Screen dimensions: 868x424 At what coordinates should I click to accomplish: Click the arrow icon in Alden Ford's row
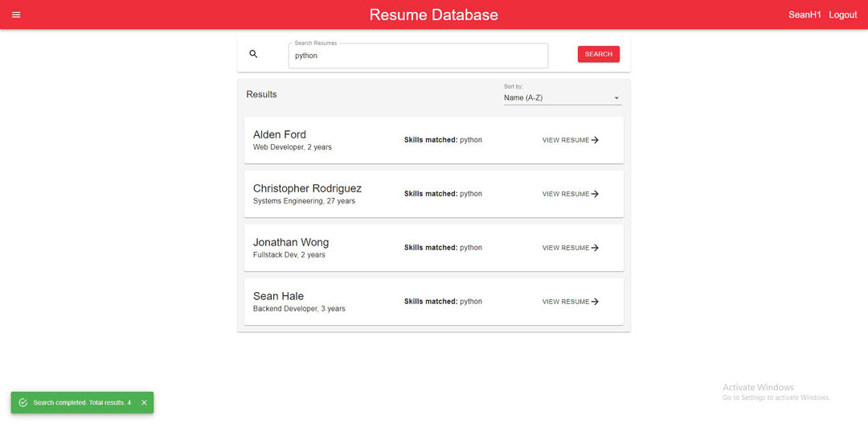595,140
